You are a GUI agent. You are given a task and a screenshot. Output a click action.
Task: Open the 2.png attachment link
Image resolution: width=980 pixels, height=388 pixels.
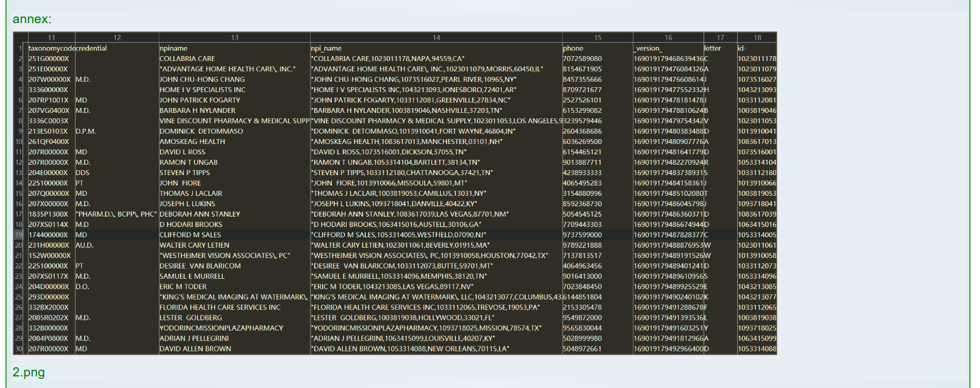(x=29, y=372)
